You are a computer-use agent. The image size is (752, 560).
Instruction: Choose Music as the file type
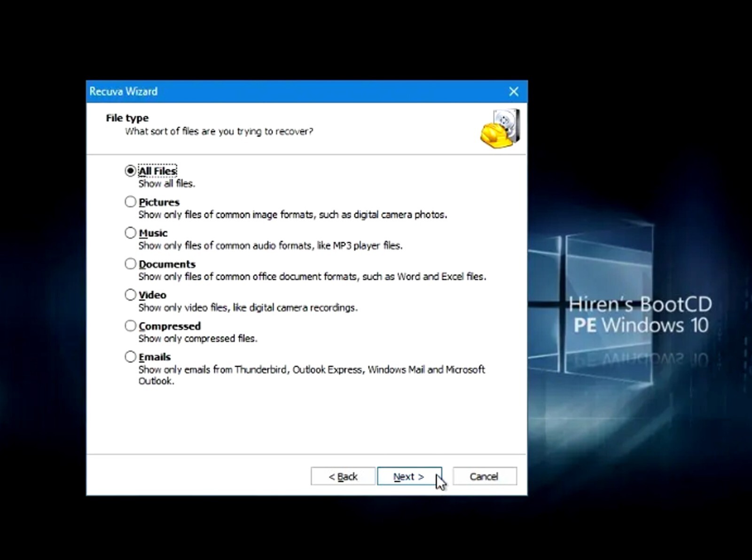coord(130,232)
